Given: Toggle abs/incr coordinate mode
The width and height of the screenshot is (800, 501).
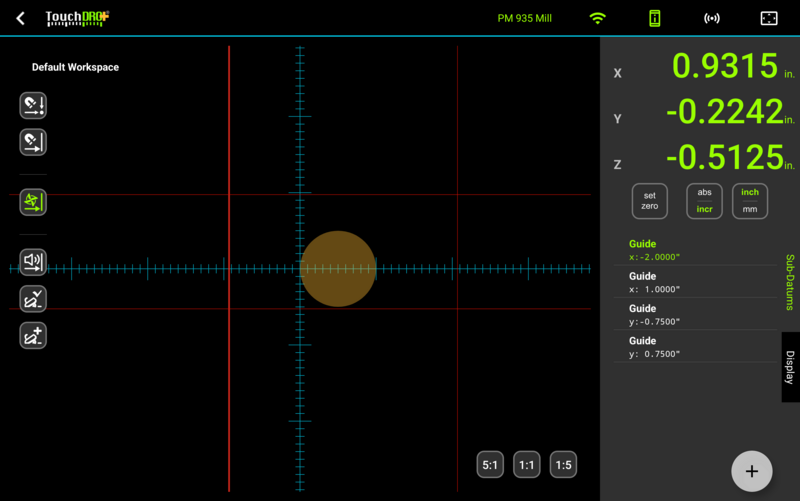Looking at the screenshot, I should (x=704, y=201).
